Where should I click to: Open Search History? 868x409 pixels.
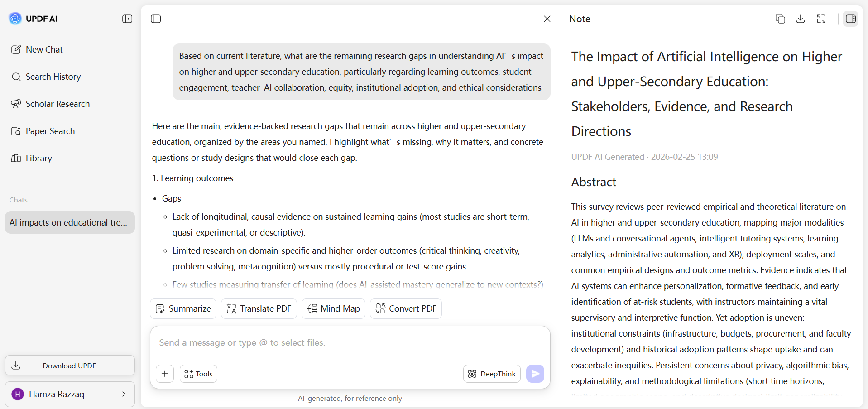click(x=46, y=77)
